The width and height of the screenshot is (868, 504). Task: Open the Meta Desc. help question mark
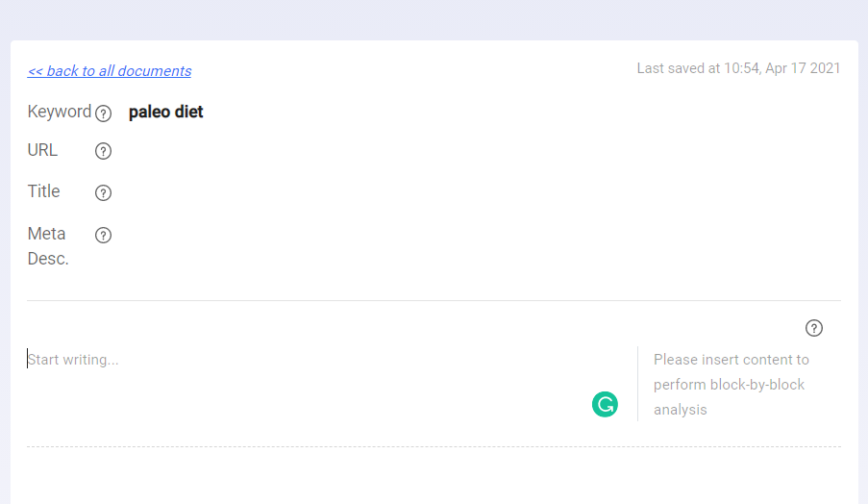pyautogui.click(x=103, y=235)
